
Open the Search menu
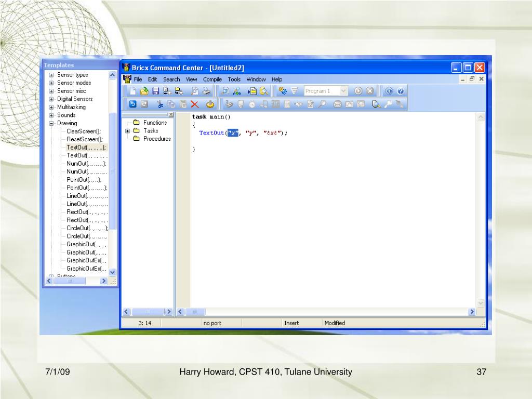pos(171,79)
